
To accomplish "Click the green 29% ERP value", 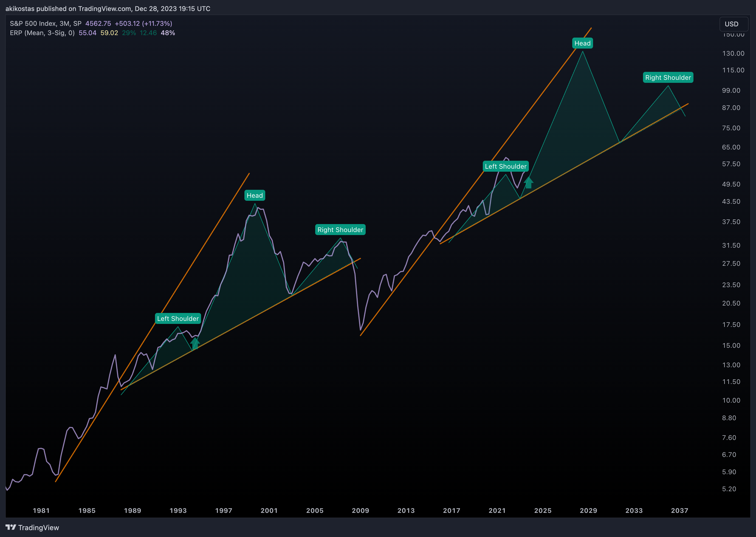I will 129,33.
